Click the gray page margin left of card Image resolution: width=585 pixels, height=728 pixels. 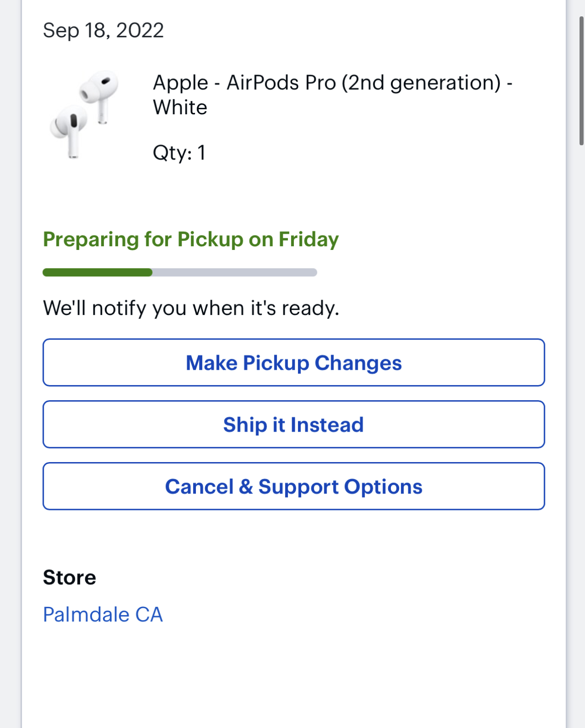coord(10,364)
